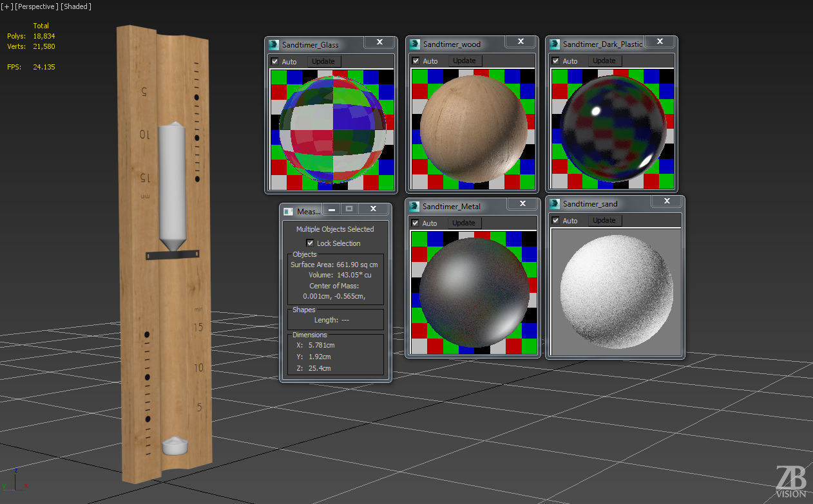The width and height of the screenshot is (813, 504).
Task: Click Update in Sandtimer_Glass window
Action: click(323, 61)
